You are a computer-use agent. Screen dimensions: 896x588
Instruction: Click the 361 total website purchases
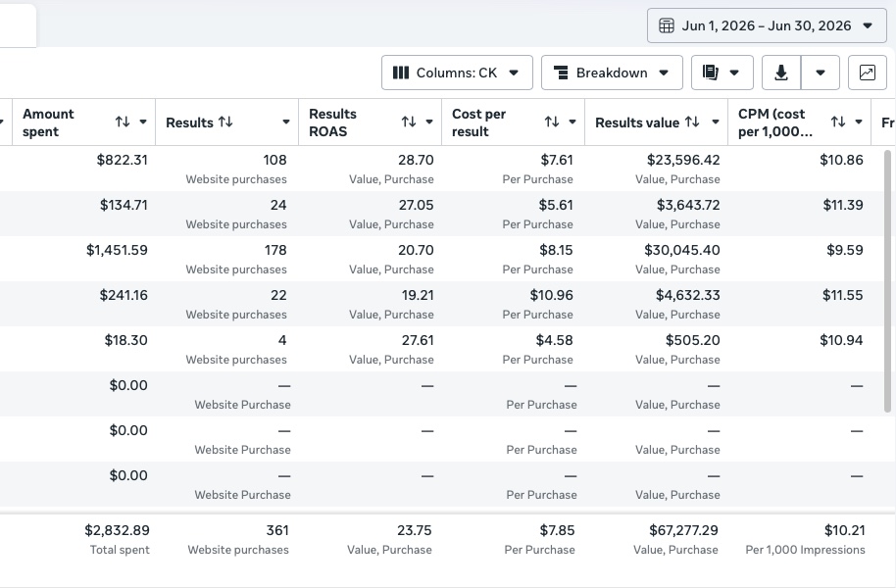click(x=277, y=530)
